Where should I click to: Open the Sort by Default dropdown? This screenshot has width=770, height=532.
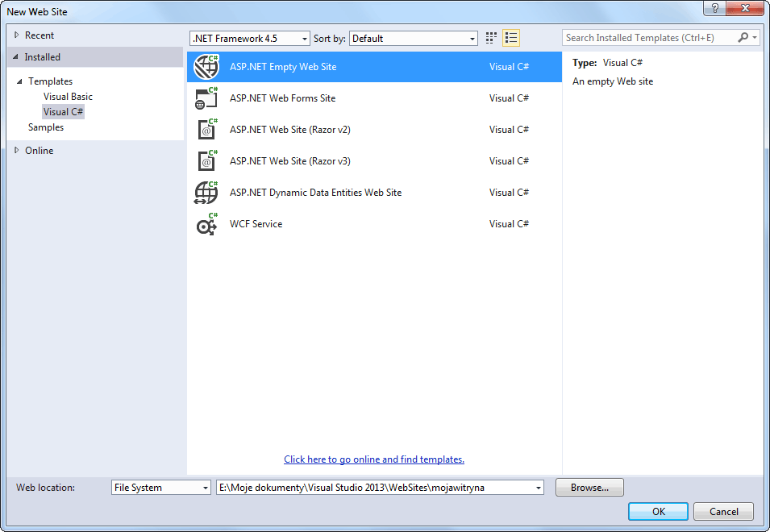tap(414, 38)
